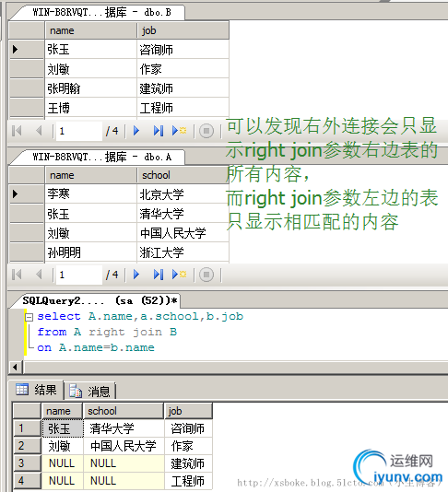Select cell 刘敏 in dbo.B table
The image size is (448, 492).
91,69
